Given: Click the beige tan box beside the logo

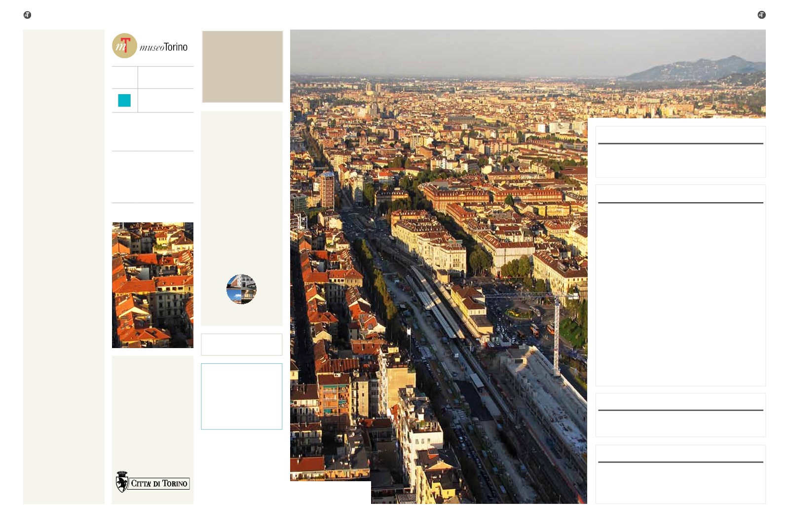Looking at the screenshot, I should (242, 67).
